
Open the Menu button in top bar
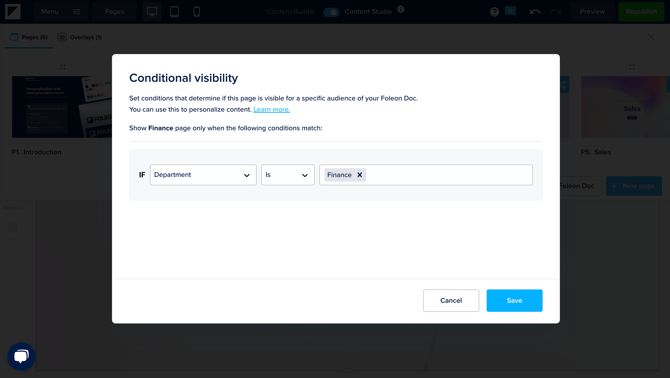61,12
